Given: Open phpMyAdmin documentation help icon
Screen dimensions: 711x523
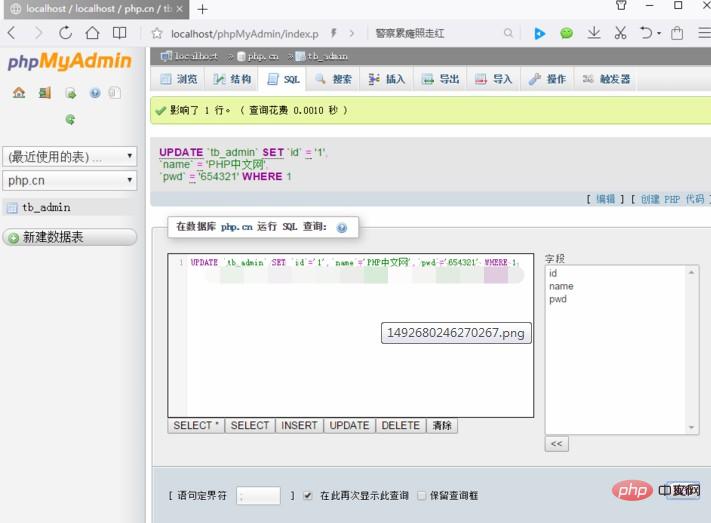Looking at the screenshot, I should click(95, 93).
